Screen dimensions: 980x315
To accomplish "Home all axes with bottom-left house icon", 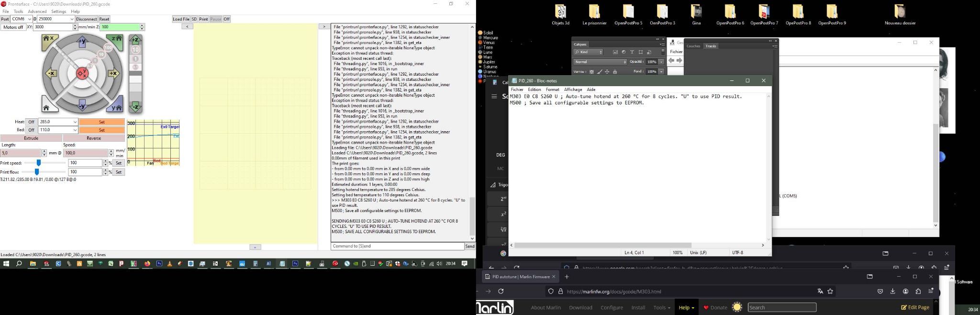I will tap(49, 104).
